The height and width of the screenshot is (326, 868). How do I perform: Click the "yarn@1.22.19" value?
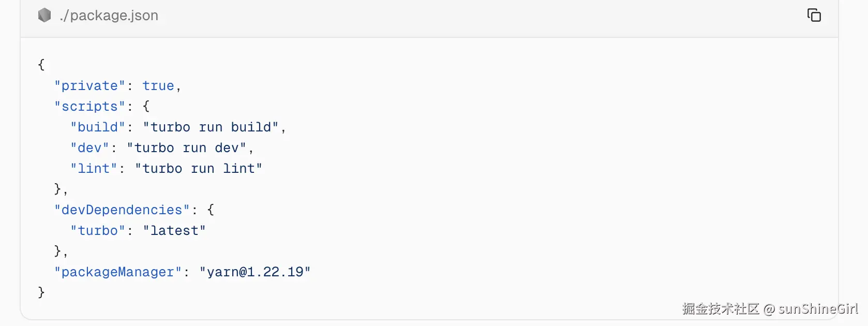[255, 272]
